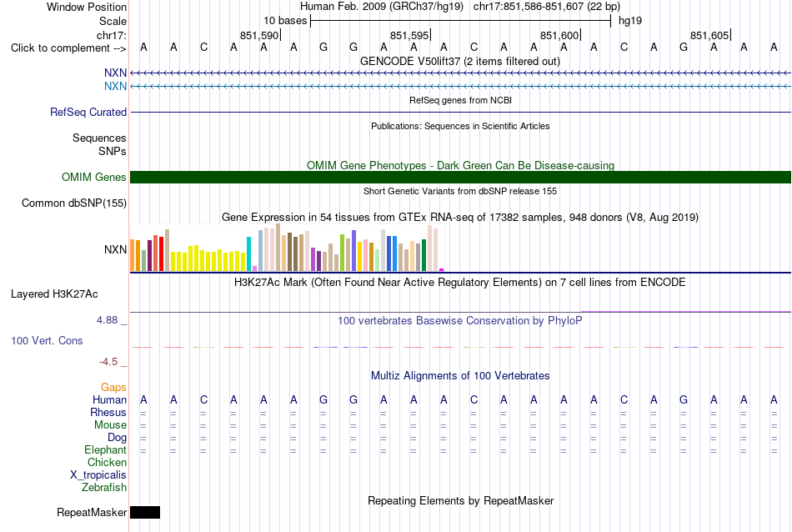The height and width of the screenshot is (532, 792).
Task: Click the black NXN label beside expression chart
Action: pyautogui.click(x=115, y=249)
